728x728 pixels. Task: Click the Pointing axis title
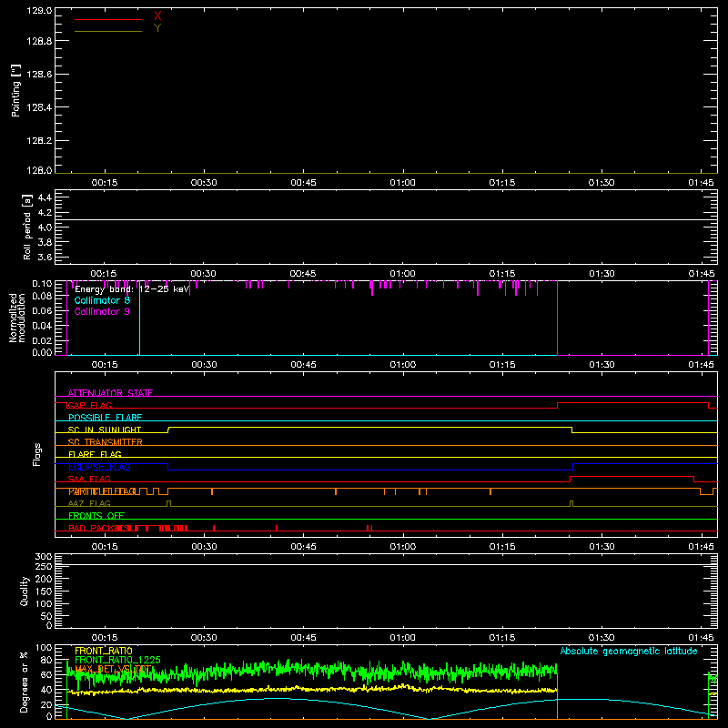[16, 90]
